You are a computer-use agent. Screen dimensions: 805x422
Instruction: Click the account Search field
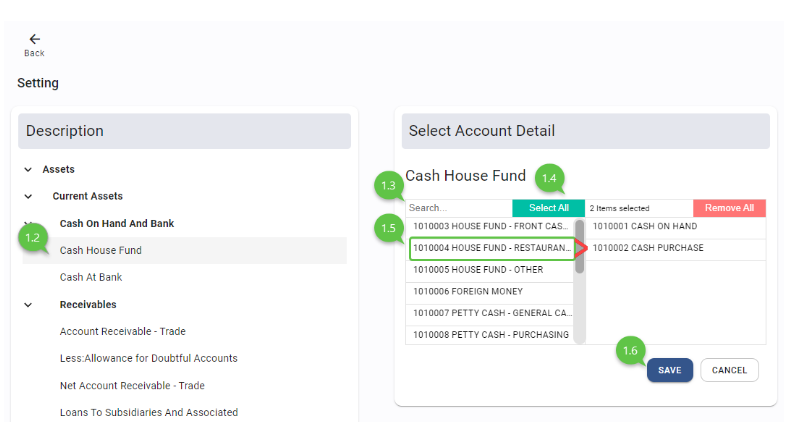458,208
